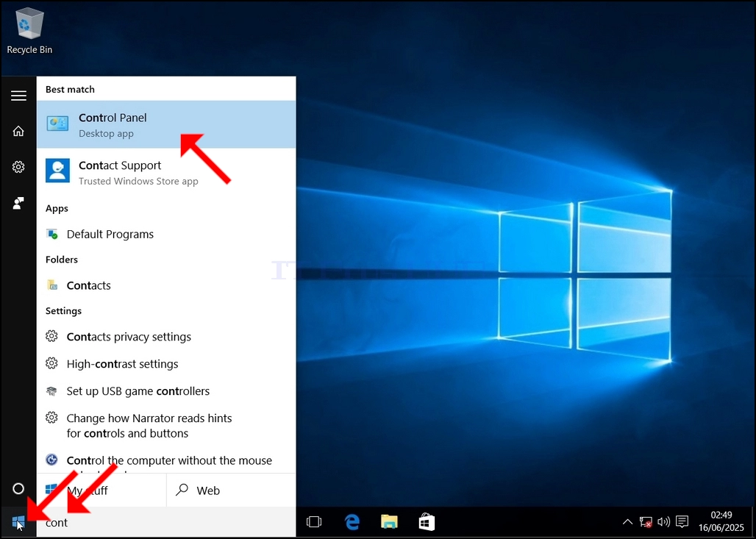Open the Feedback icon in sidebar
The height and width of the screenshot is (539, 756).
[18, 203]
